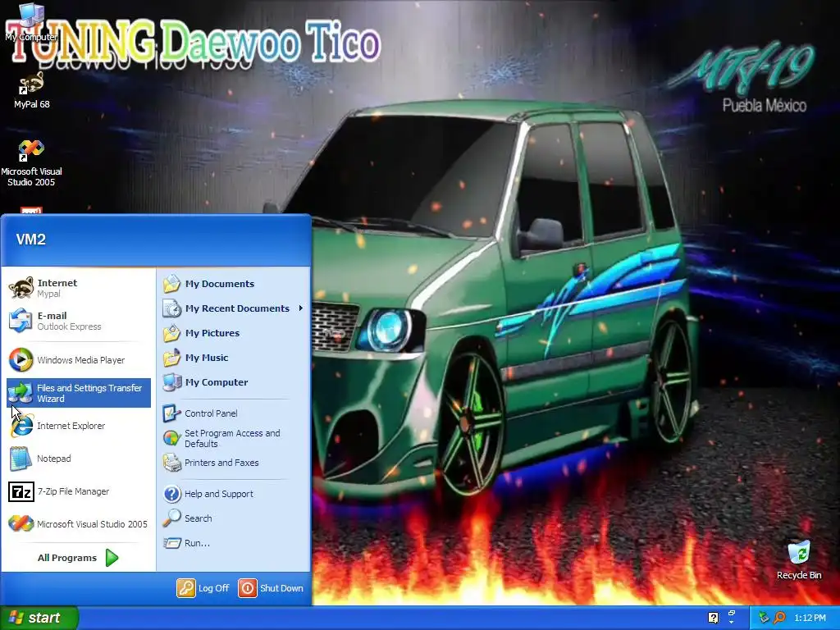The width and height of the screenshot is (840, 630).
Task: Open the Microsoft Visual Studio 2005 desktop shortcut
Action: [31, 163]
